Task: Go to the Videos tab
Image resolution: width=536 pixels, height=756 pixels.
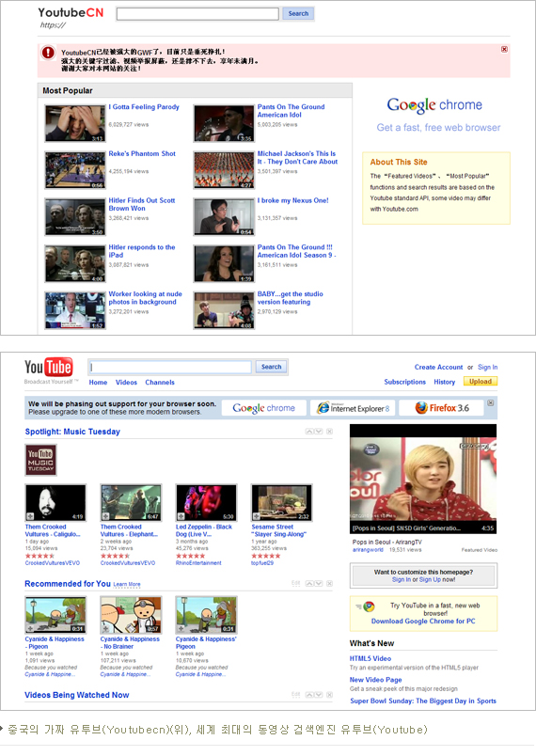Action: click(126, 383)
